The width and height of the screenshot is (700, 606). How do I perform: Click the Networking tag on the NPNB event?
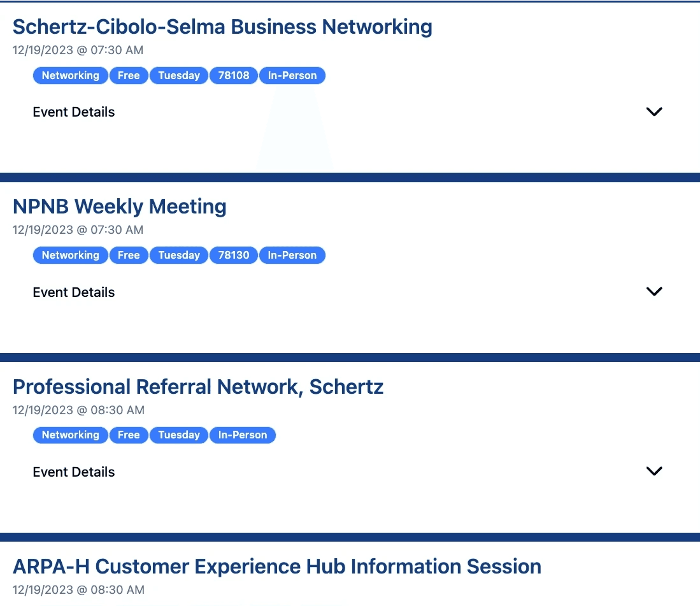tap(70, 255)
